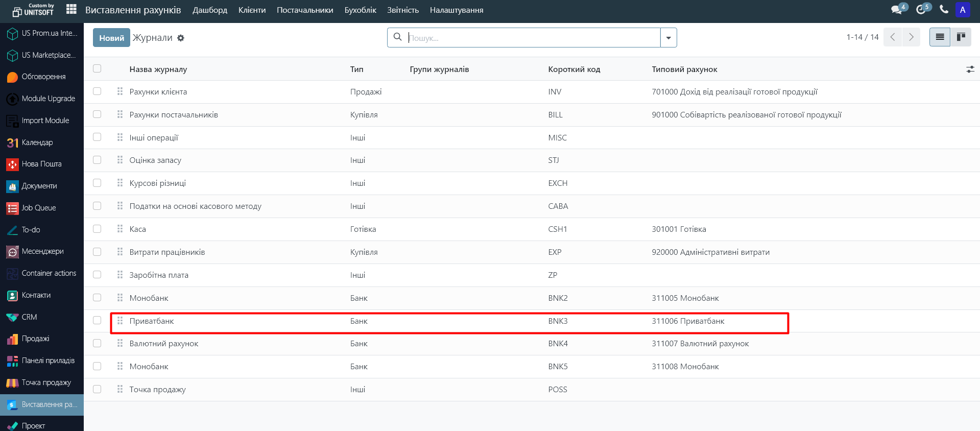Open the activities clock icon
The image size is (980, 431).
pos(921,10)
